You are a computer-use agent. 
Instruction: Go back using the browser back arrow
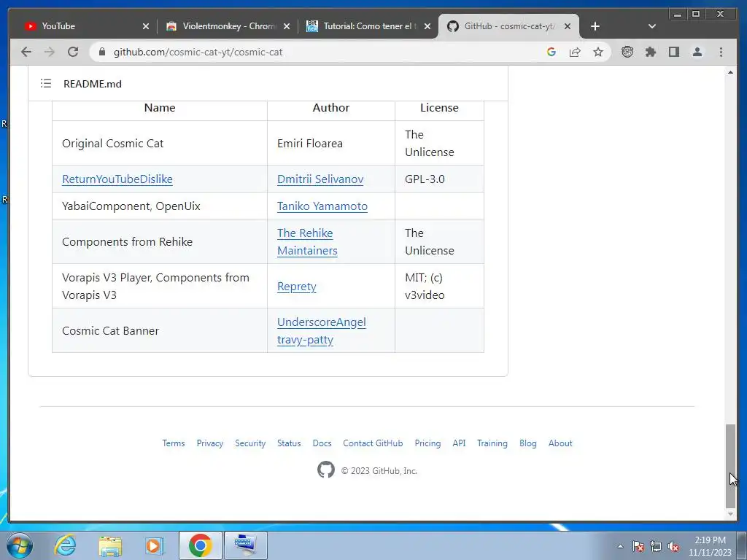[26, 52]
